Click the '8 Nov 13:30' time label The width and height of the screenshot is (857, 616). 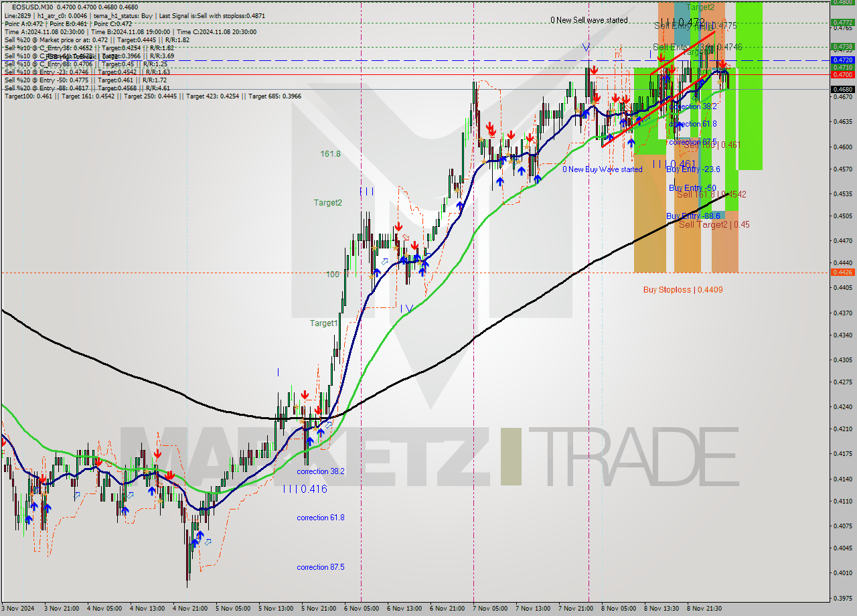661,609
